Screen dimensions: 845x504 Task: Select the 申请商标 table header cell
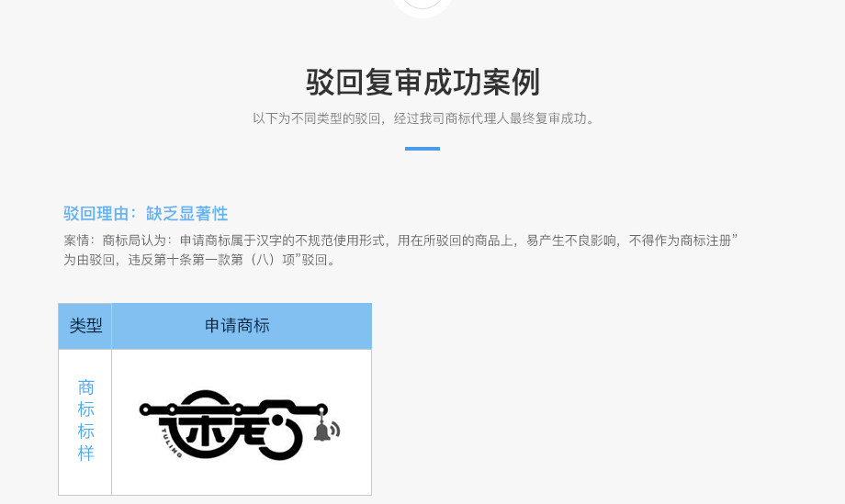242,326
